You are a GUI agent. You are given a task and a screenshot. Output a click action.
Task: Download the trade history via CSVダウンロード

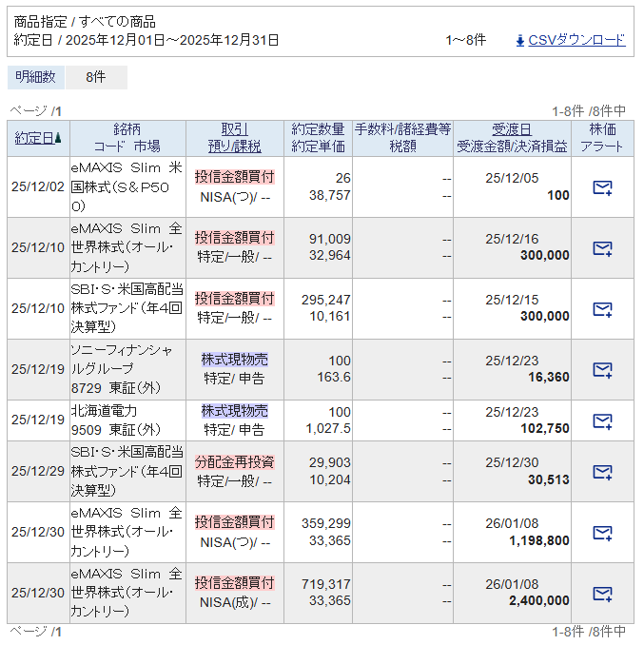point(576,40)
